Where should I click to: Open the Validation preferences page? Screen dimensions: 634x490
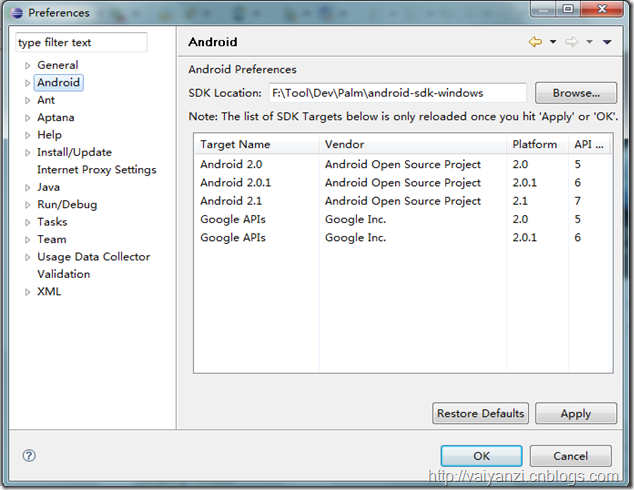tap(63, 274)
